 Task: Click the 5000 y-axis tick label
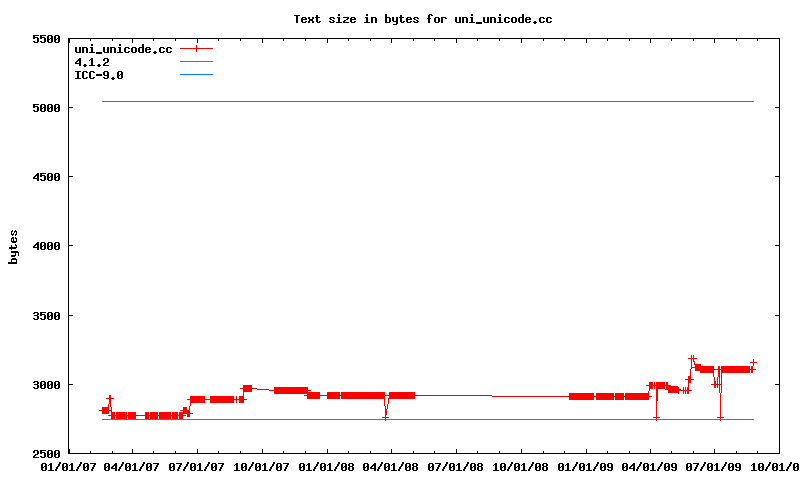tap(46, 108)
